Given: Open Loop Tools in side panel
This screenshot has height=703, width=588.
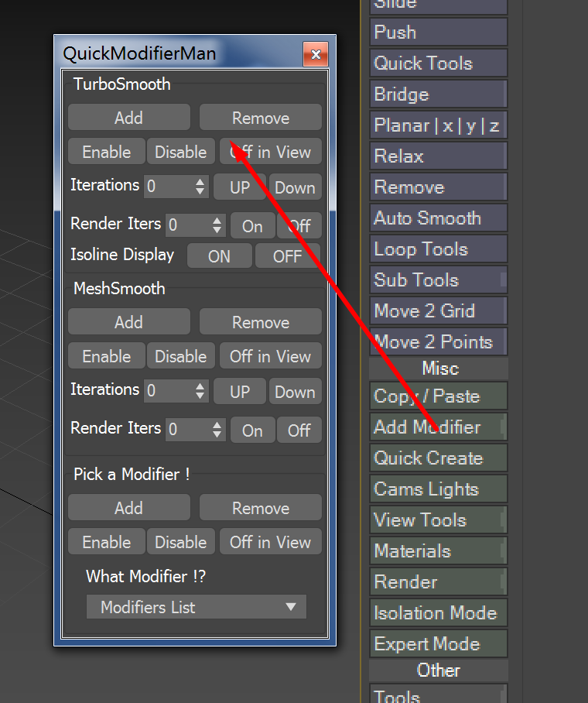Looking at the screenshot, I should (439, 249).
